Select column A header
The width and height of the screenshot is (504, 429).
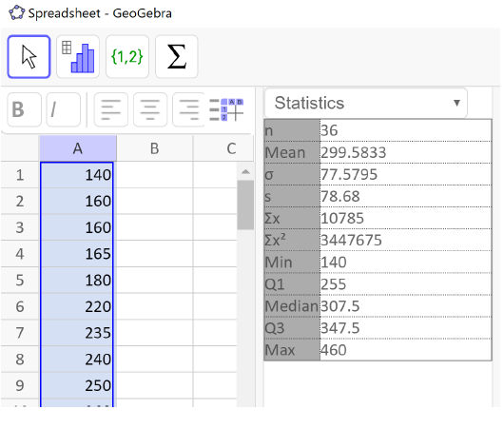[x=78, y=148]
